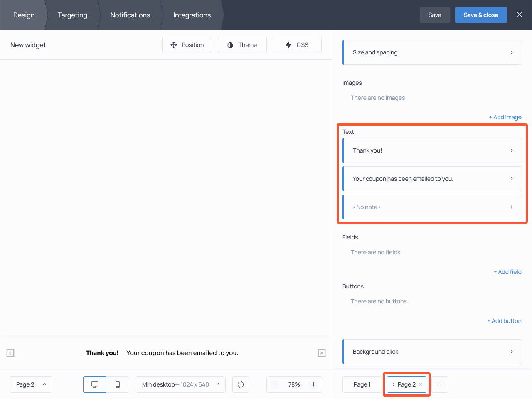Viewport: 532px width, 399px height.
Task: Select the Page 1 tab
Action: pos(362,384)
